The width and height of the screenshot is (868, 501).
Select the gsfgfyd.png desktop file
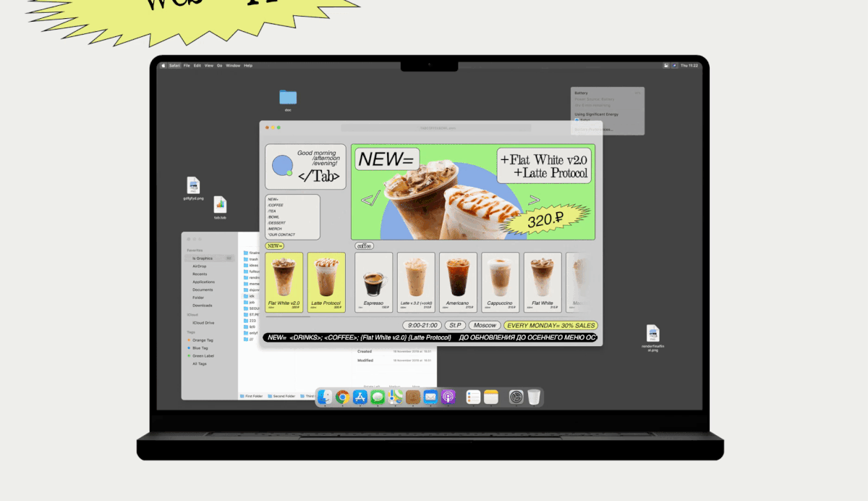click(x=193, y=185)
